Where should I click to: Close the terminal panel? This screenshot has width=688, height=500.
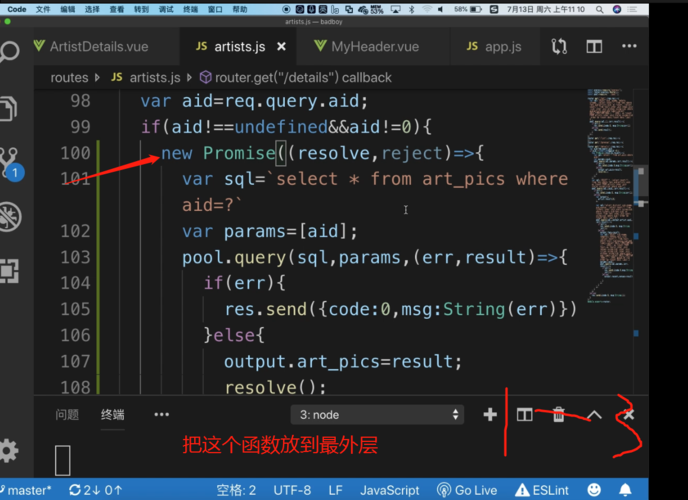coord(629,414)
